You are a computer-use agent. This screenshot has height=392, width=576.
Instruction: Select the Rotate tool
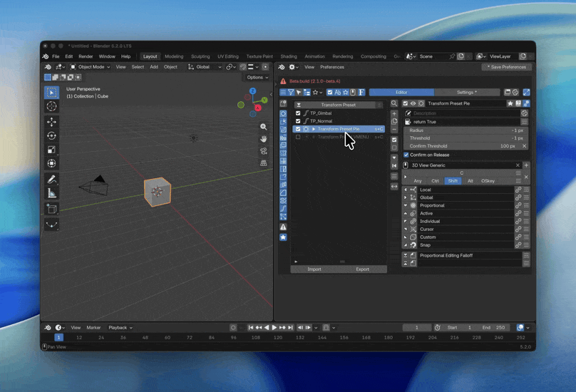(x=51, y=135)
